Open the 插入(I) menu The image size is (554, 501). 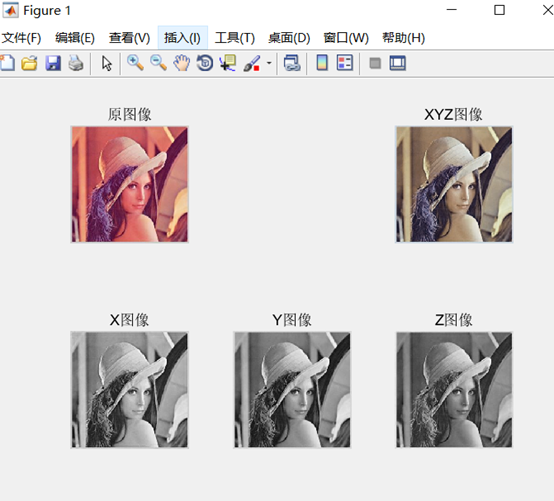click(x=182, y=38)
